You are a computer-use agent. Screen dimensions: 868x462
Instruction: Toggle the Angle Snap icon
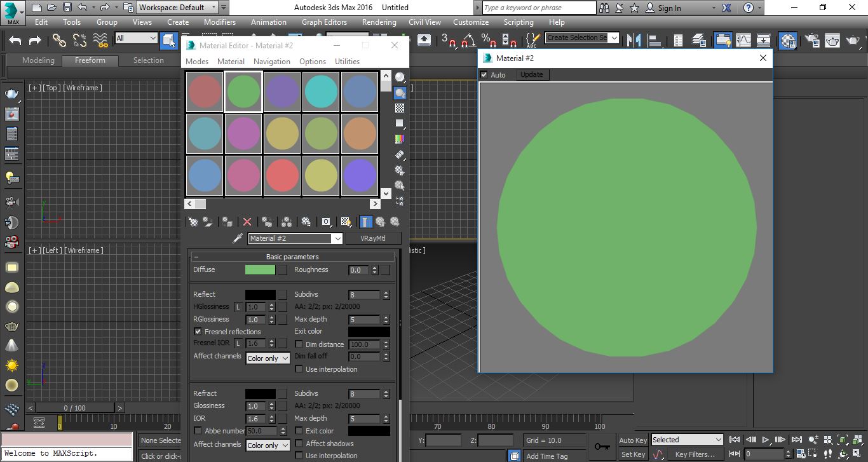468,41
